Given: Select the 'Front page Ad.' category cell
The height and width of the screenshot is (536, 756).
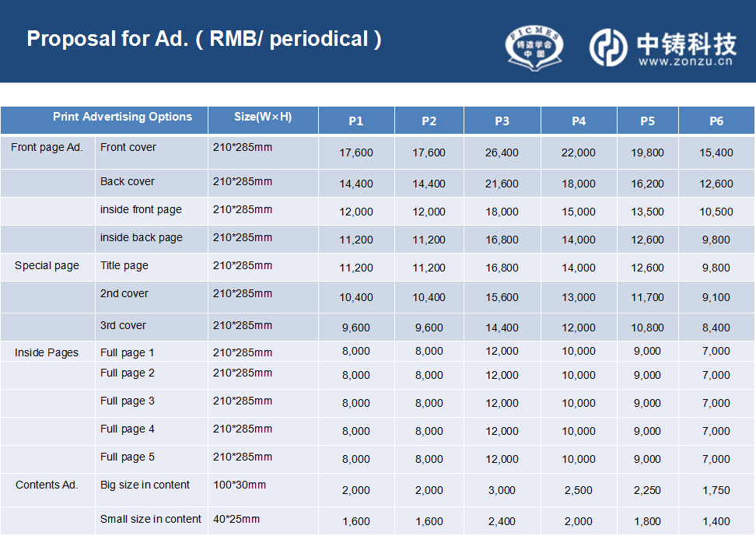Looking at the screenshot, I should pos(47,147).
